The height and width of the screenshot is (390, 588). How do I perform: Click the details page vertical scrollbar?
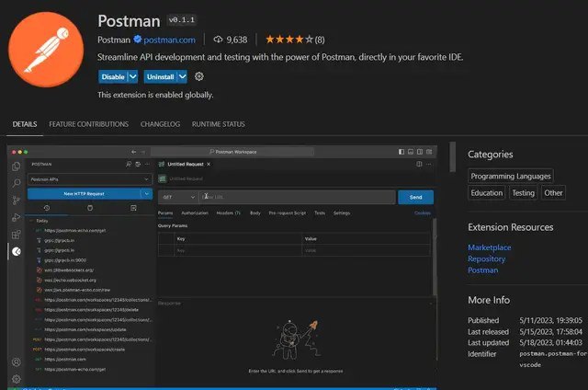click(453, 156)
